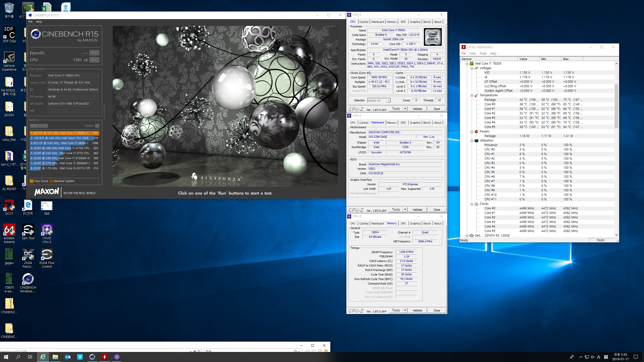Run the CPU test in Cinebench
The width and height of the screenshot is (644, 362).
coord(94,60)
